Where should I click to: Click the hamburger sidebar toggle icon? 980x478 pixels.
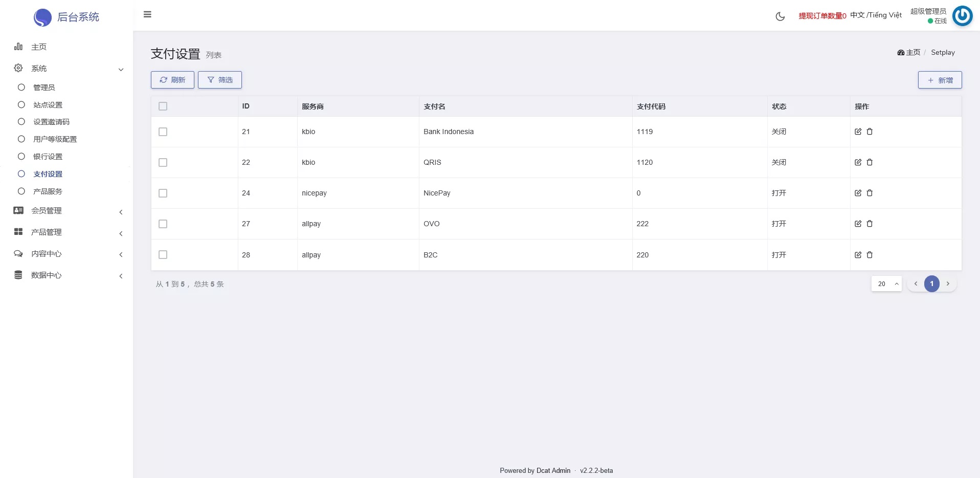tap(147, 14)
